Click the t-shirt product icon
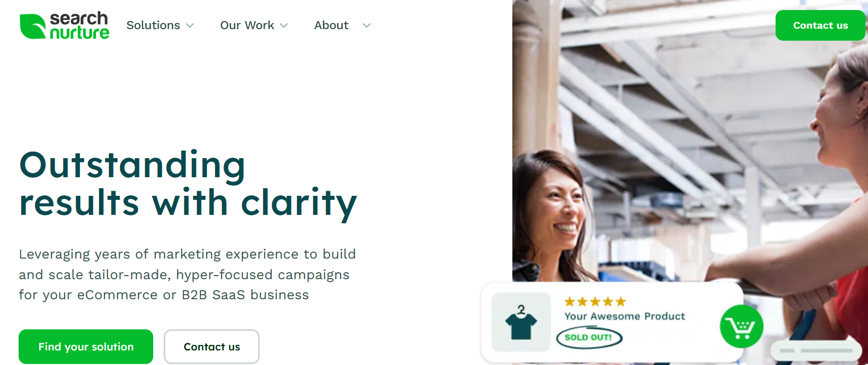The width and height of the screenshot is (868, 365). tap(521, 322)
